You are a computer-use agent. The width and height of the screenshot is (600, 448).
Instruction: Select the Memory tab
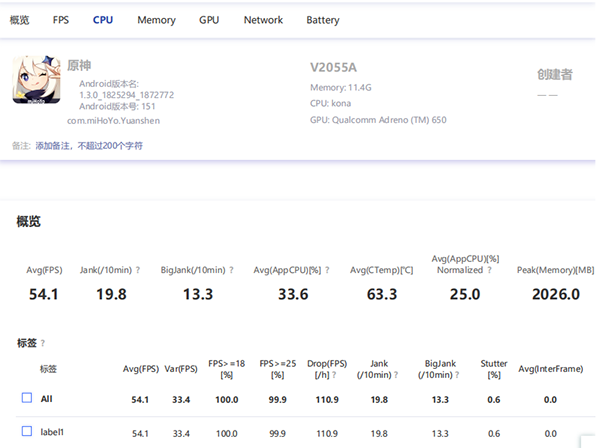tap(156, 20)
